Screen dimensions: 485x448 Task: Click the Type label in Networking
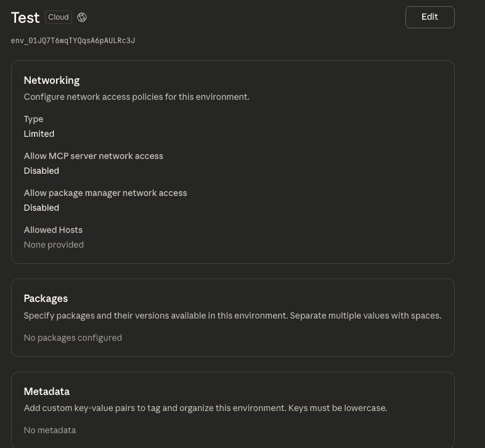(x=33, y=119)
